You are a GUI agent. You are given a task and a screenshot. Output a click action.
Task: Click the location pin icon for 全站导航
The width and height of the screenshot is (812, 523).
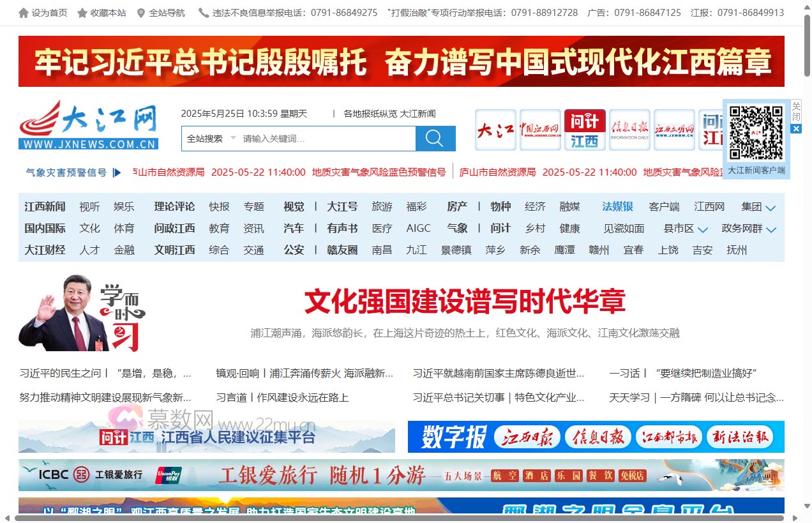click(141, 12)
